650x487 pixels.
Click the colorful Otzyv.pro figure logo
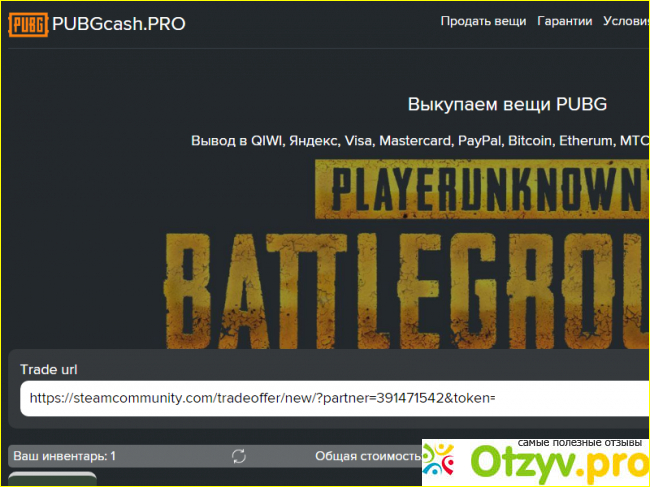(x=442, y=462)
